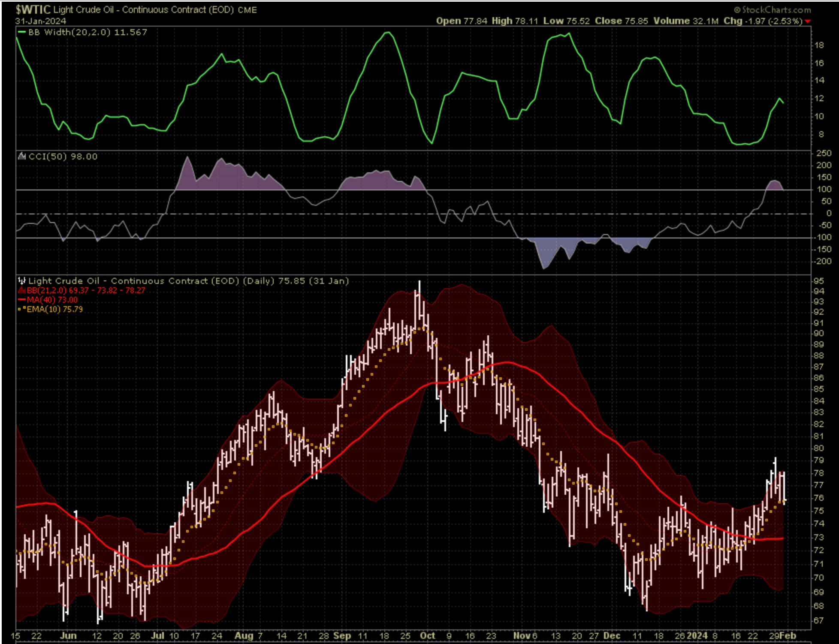Image resolution: width=839 pixels, height=644 pixels.
Task: Click the 2024 label on the date axis
Action: point(697,635)
